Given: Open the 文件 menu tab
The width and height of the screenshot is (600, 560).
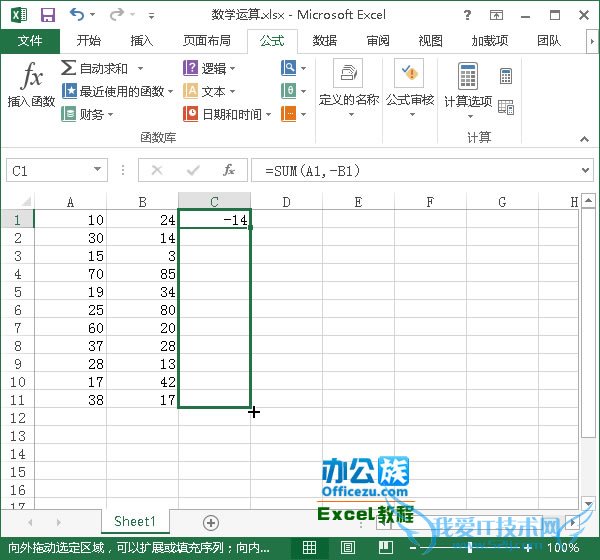Looking at the screenshot, I should [x=30, y=41].
